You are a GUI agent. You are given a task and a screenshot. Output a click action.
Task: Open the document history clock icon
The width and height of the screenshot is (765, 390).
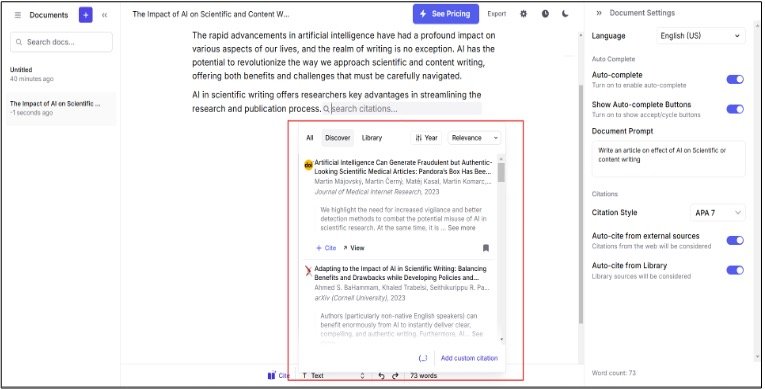tap(545, 14)
